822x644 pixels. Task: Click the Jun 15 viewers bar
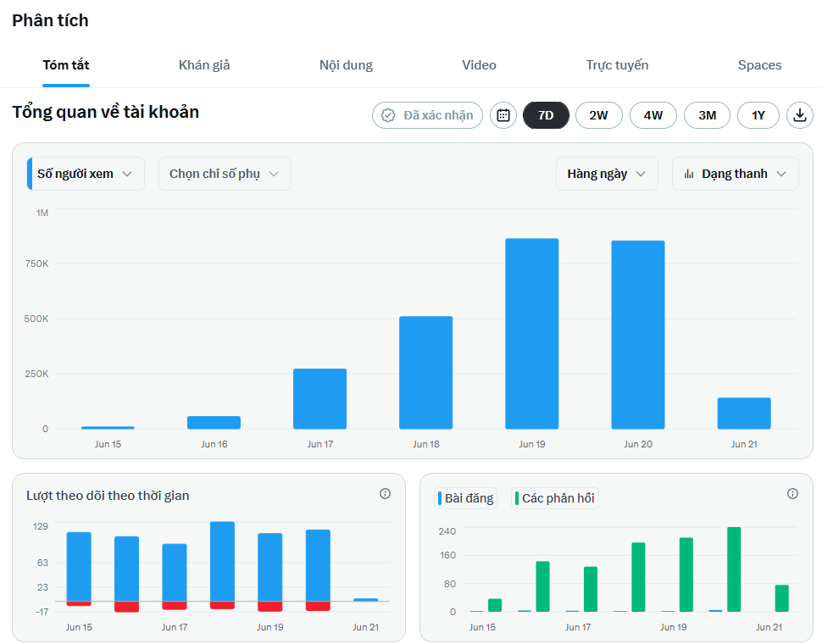point(108,428)
